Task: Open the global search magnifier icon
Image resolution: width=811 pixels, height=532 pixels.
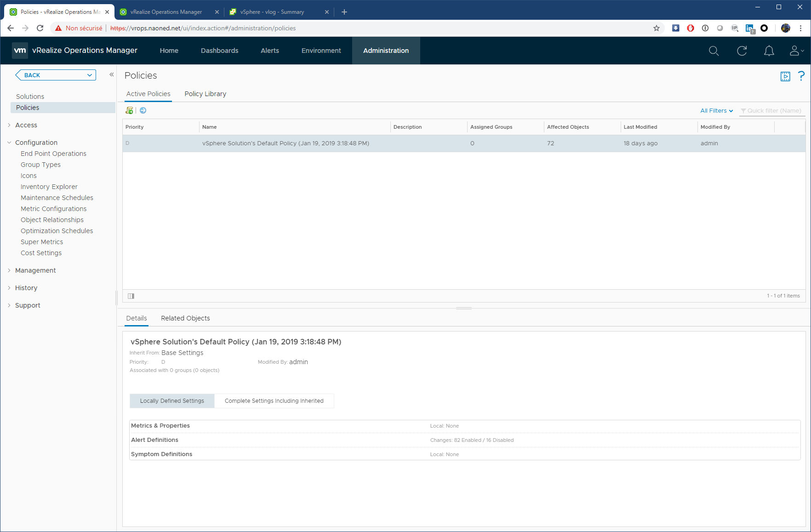Action: point(714,51)
